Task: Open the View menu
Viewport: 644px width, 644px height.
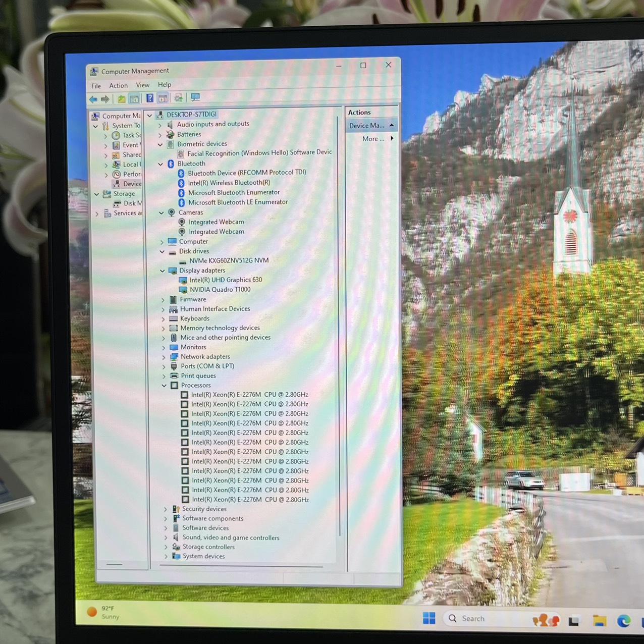Action: pos(143,85)
